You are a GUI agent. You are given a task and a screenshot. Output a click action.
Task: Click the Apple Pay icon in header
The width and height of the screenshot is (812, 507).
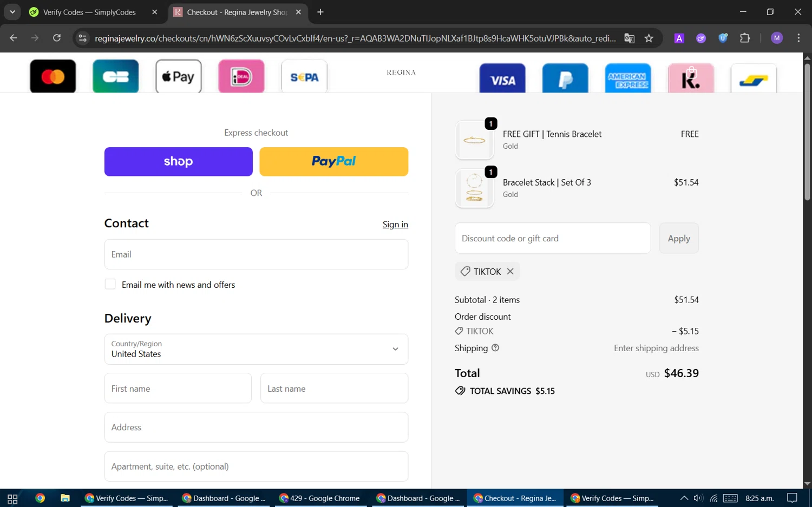pyautogui.click(x=179, y=76)
